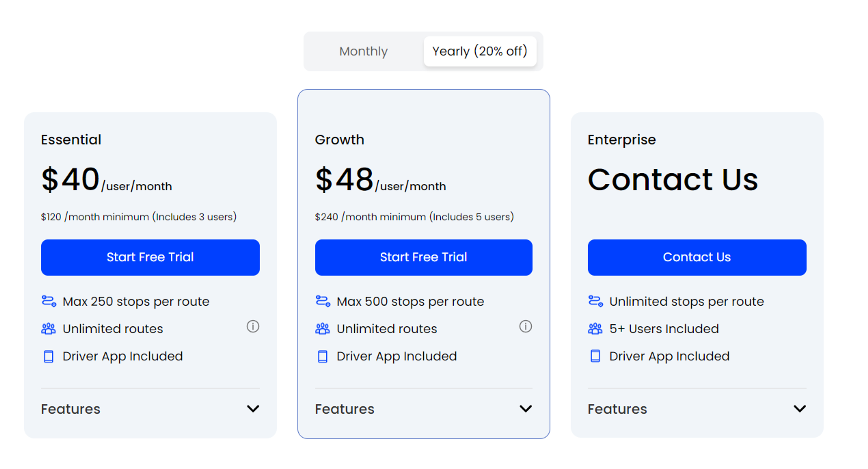The image size is (868, 469).
Task: Start Free Trial for Essential plan
Action: point(150,257)
